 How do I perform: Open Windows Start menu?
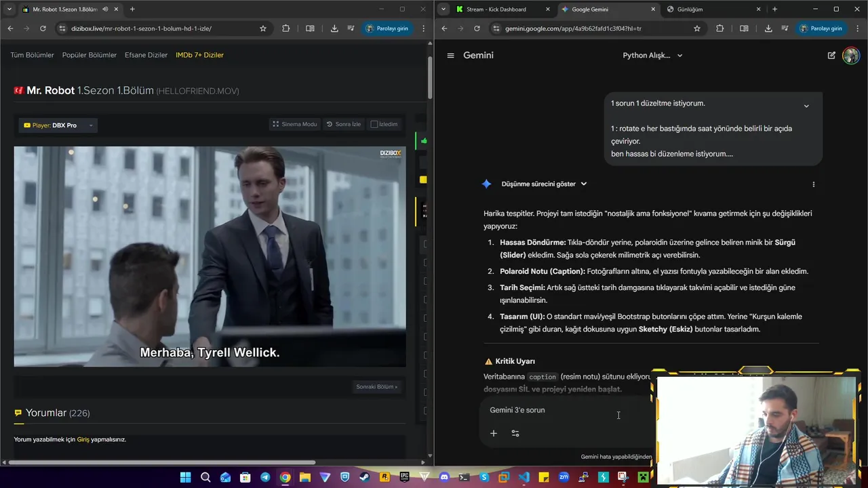185,478
